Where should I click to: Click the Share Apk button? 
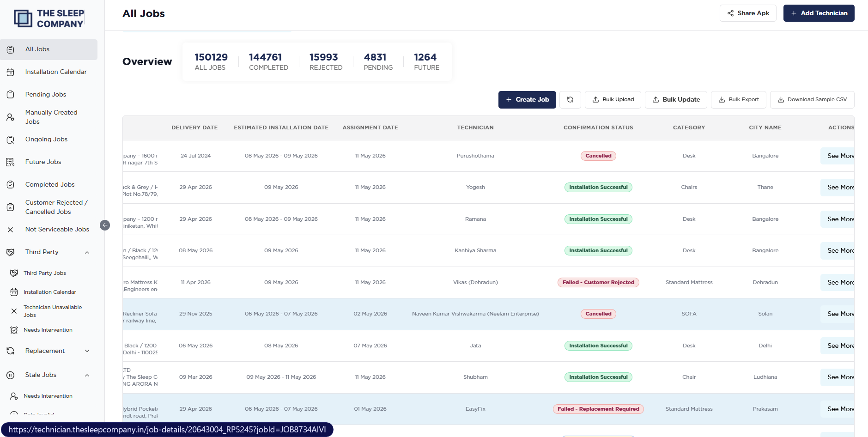coord(748,13)
